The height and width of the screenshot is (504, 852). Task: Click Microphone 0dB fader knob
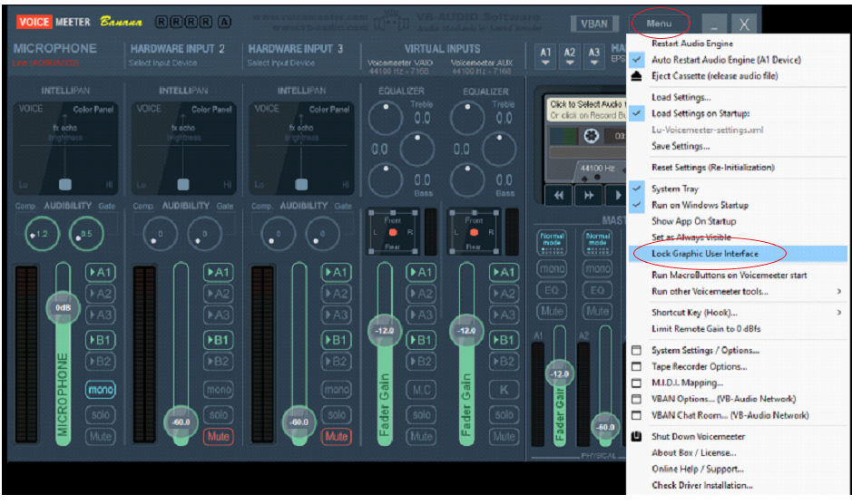point(63,307)
